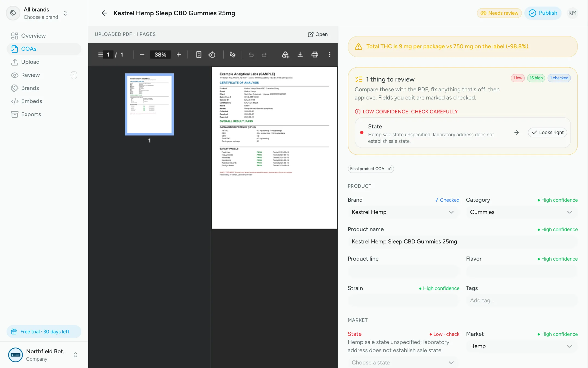Open the PDF in new window
The height and width of the screenshot is (368, 588).
coord(318,34)
